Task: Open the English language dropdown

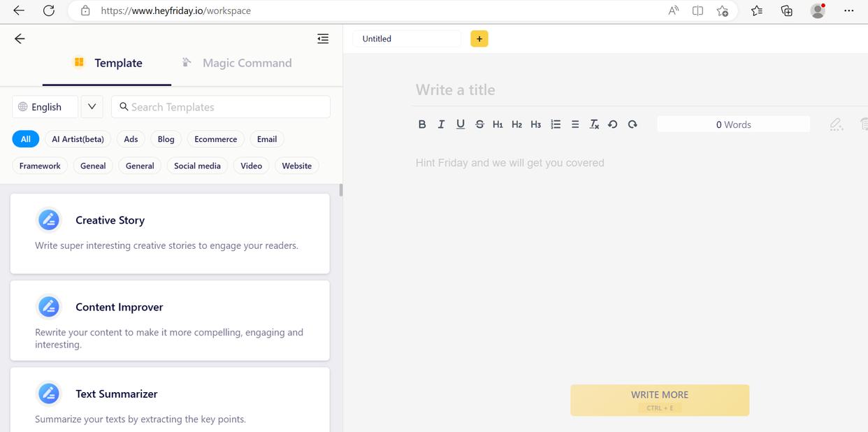Action: click(x=45, y=107)
